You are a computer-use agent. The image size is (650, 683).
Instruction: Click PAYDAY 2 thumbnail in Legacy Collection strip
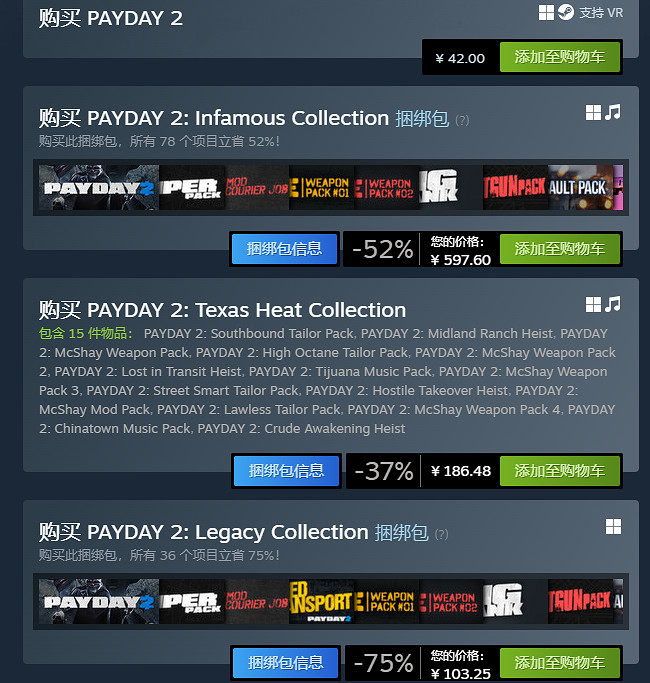pos(99,602)
